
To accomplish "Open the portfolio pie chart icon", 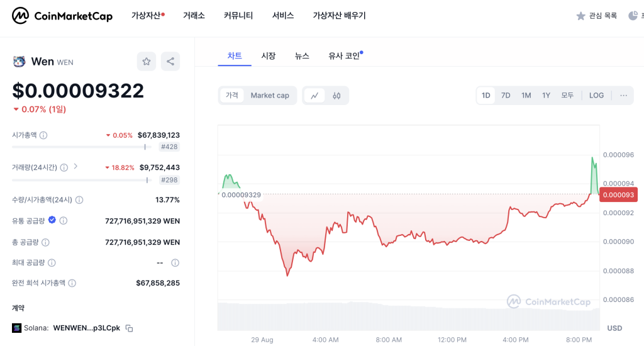I will [x=633, y=16].
